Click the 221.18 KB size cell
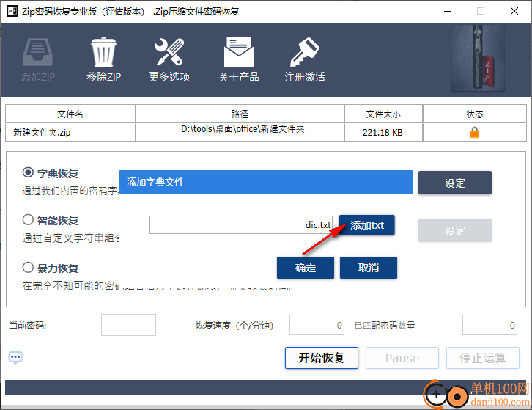This screenshot has height=410, width=532. [383, 132]
